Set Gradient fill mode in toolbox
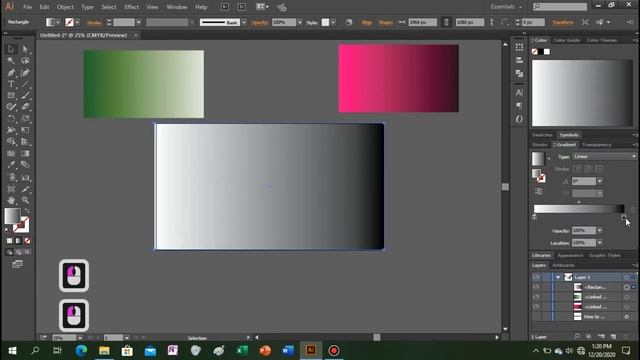This screenshot has height=360, width=640. click(18, 241)
